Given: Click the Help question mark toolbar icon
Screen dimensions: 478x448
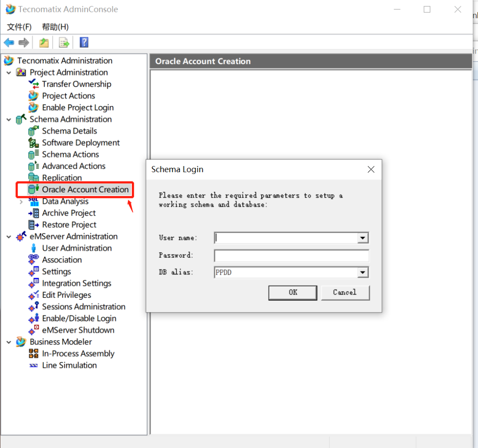Looking at the screenshot, I should point(84,42).
